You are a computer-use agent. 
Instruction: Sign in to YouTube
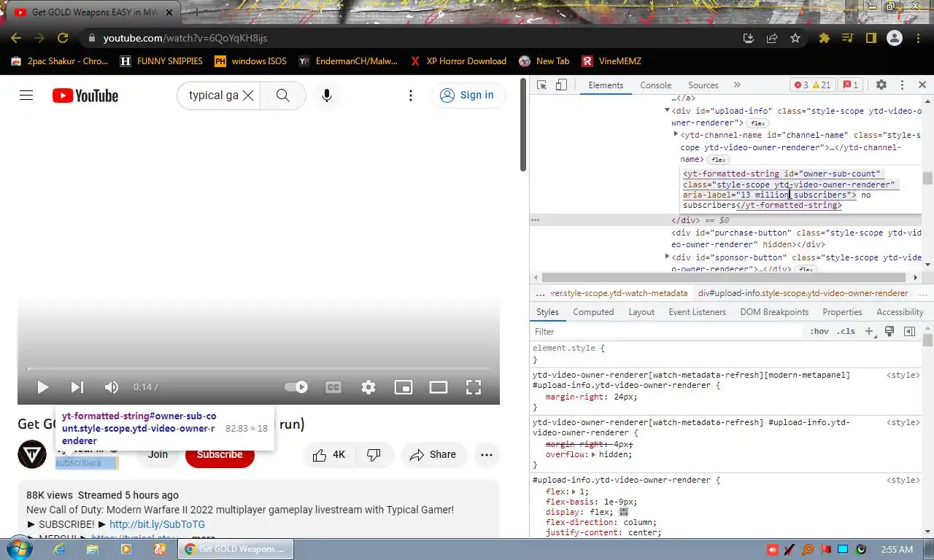click(468, 96)
